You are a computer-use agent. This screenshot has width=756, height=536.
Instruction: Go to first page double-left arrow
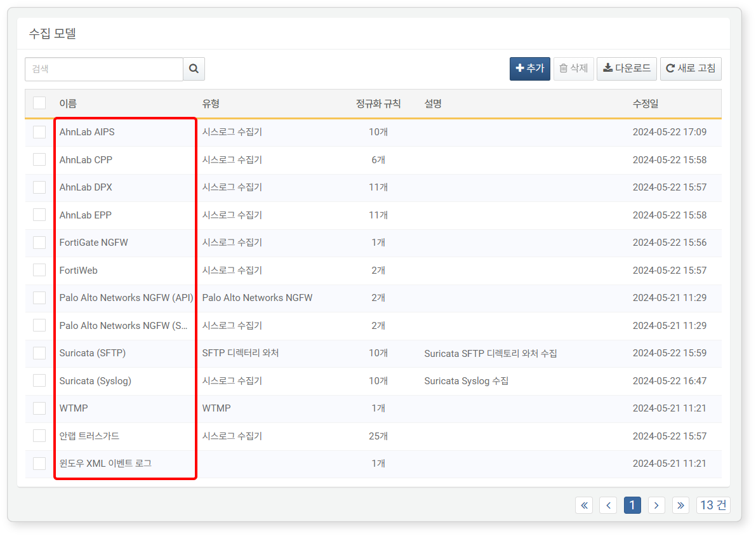click(x=584, y=505)
